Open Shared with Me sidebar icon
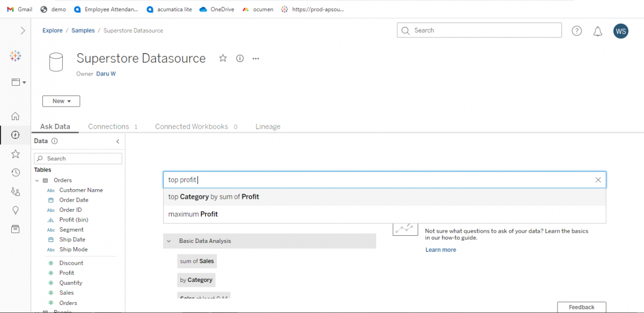Viewport: 644px width, 313px height. [15, 191]
